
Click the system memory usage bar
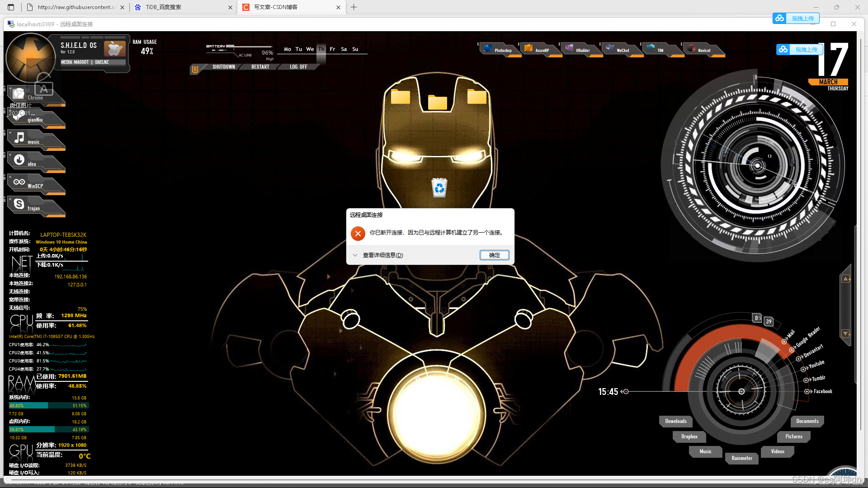pyautogui.click(x=49, y=406)
